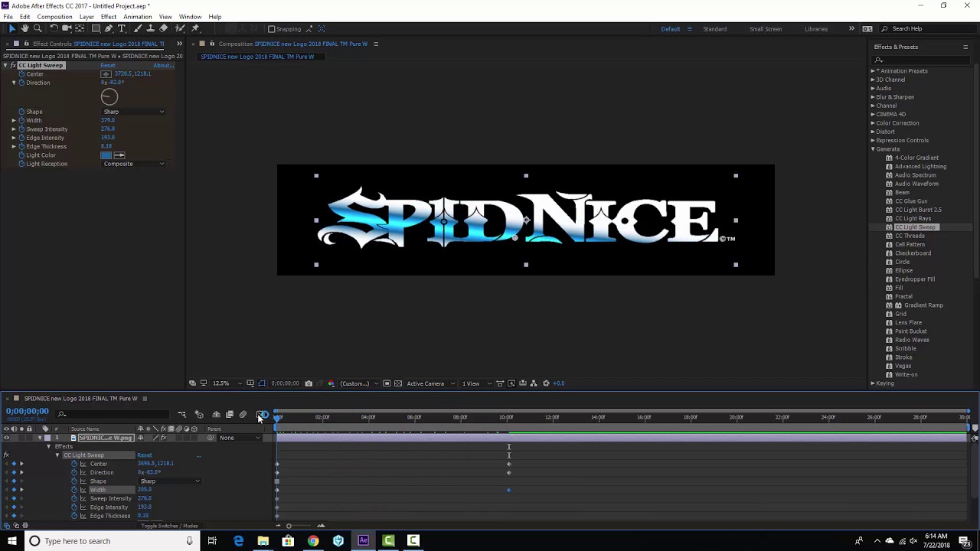Toggle lock on the Effect Controls panel
The height and width of the screenshot is (551, 980).
click(x=27, y=44)
